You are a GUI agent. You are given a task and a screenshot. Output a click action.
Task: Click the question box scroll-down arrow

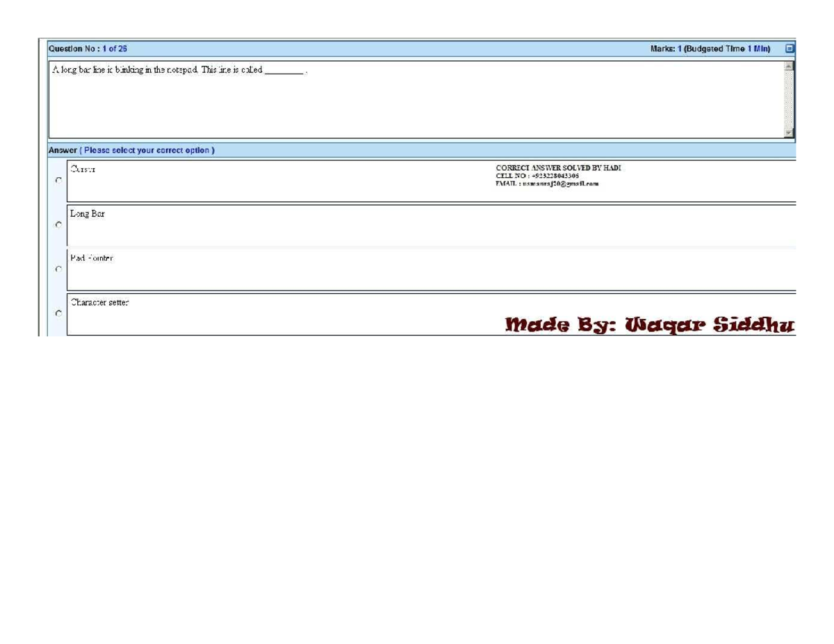coord(788,132)
